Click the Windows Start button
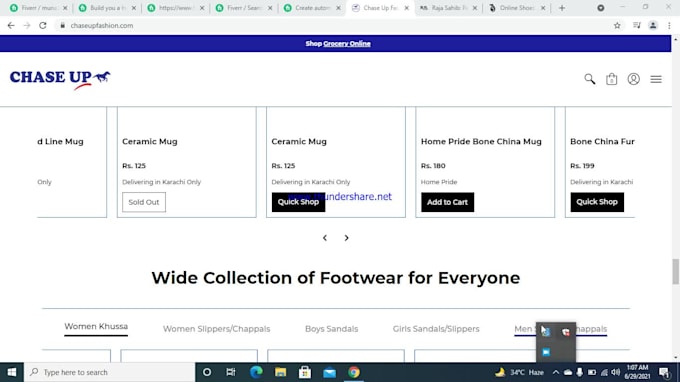The width and height of the screenshot is (680, 382). [x=12, y=372]
